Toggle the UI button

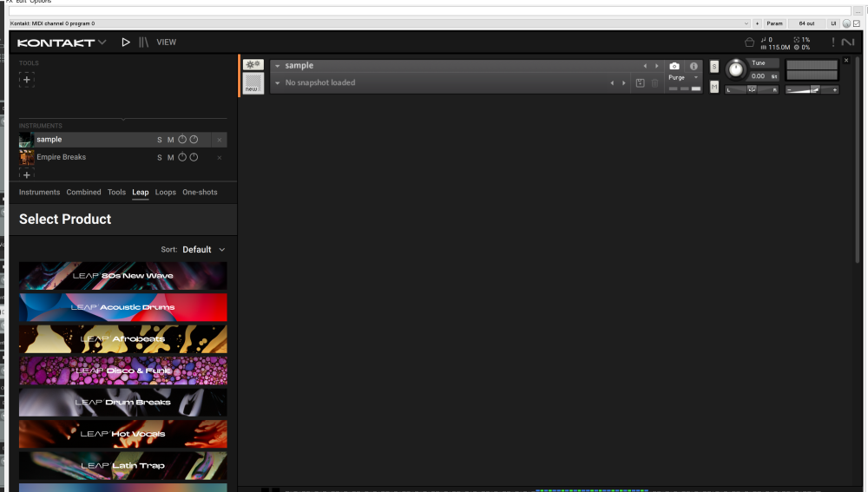[833, 23]
